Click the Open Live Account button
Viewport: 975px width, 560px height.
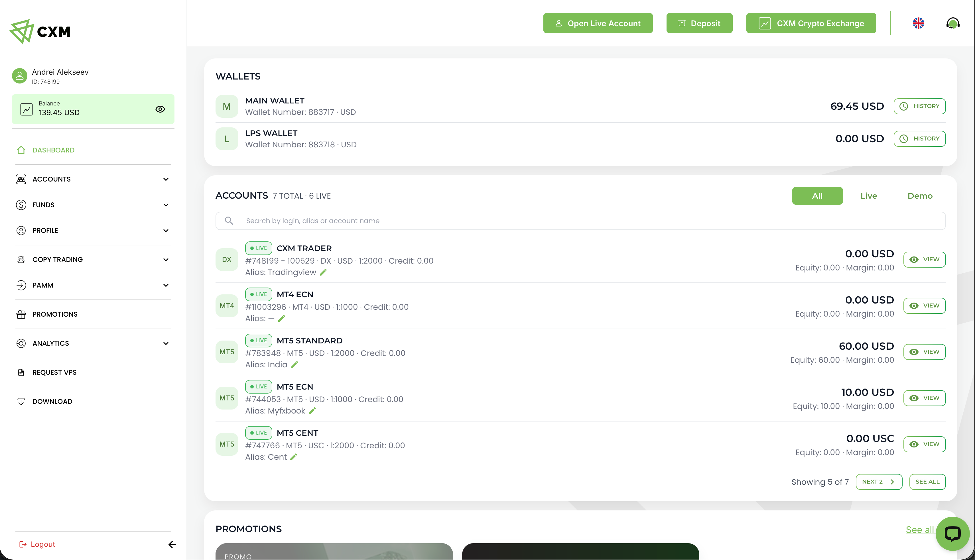[598, 23]
